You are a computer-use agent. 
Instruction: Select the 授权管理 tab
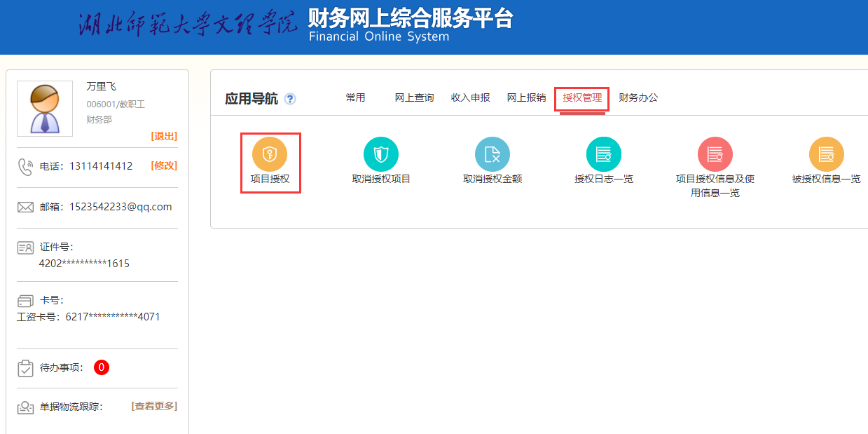[582, 97]
